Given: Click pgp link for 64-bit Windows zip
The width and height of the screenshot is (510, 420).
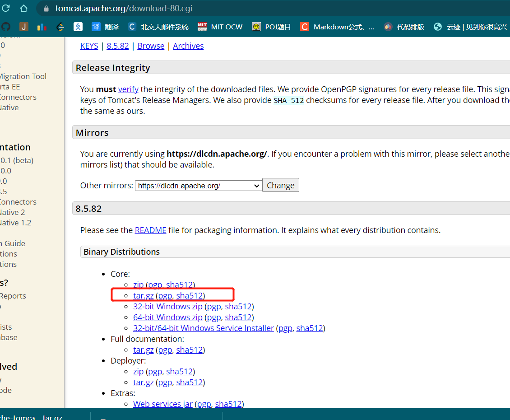Looking at the screenshot, I should (213, 317).
